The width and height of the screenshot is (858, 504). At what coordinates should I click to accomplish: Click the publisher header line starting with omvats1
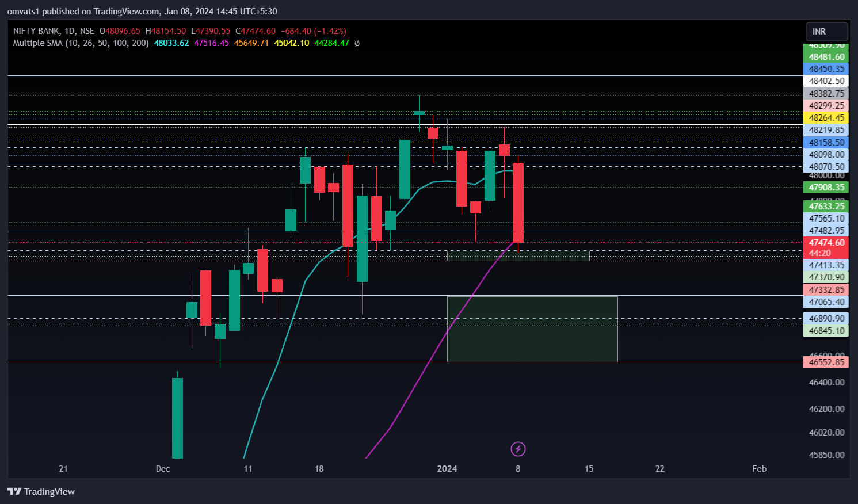(x=142, y=12)
